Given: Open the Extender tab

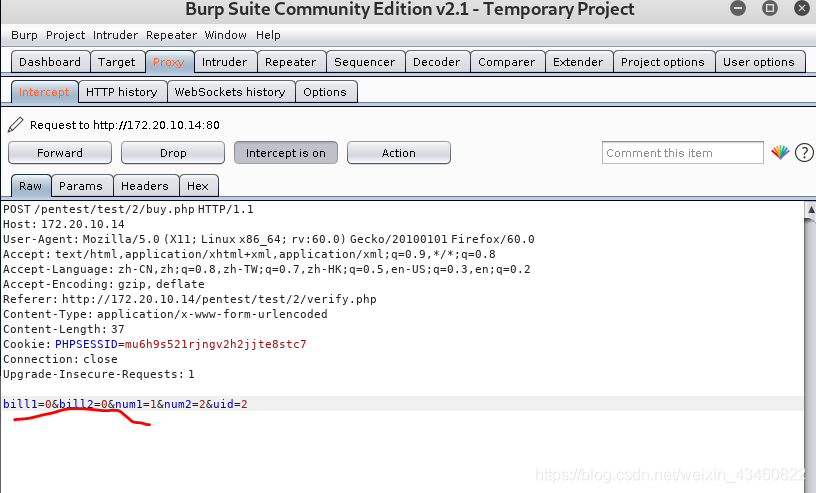Looking at the screenshot, I should coord(578,62).
